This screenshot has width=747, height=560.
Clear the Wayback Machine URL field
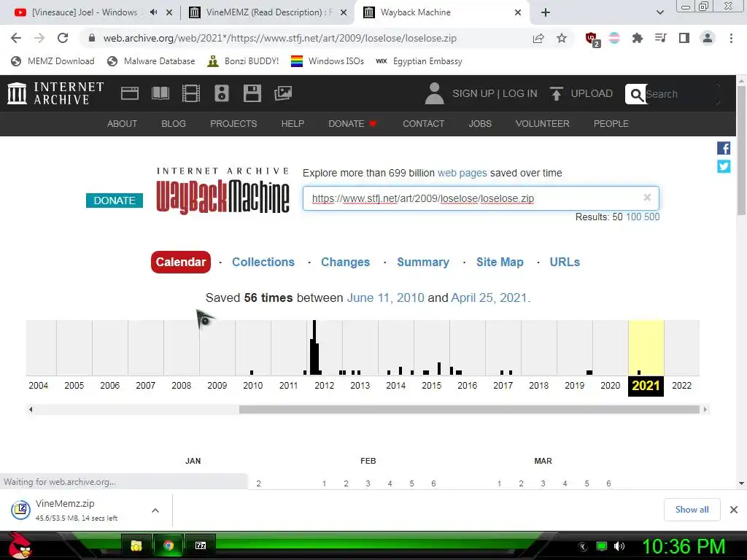click(647, 198)
